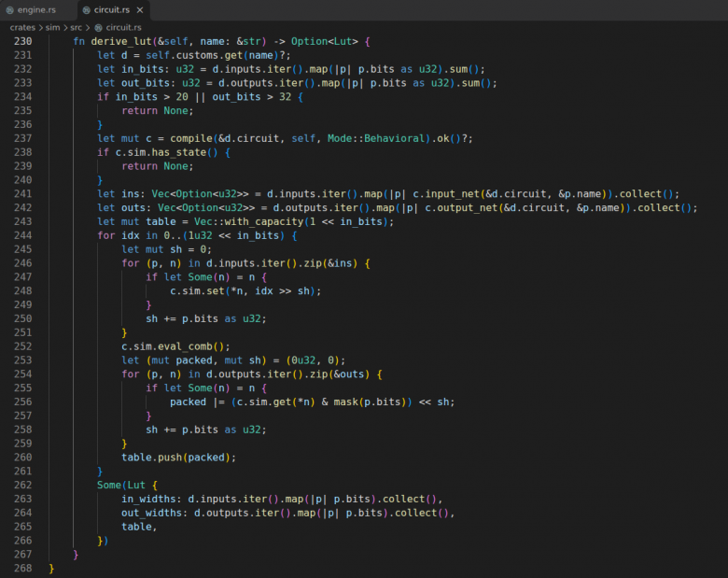Close the circuit.rs tab
Screen dimensions: 728x578
(140, 9)
